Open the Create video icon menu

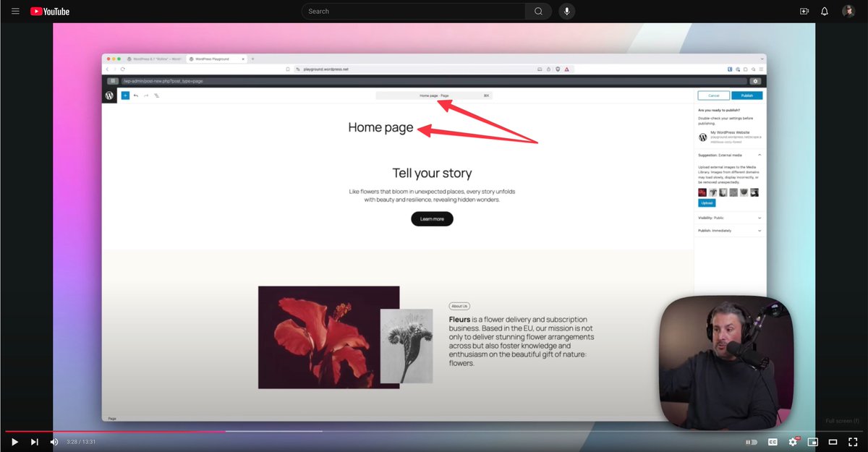(804, 11)
